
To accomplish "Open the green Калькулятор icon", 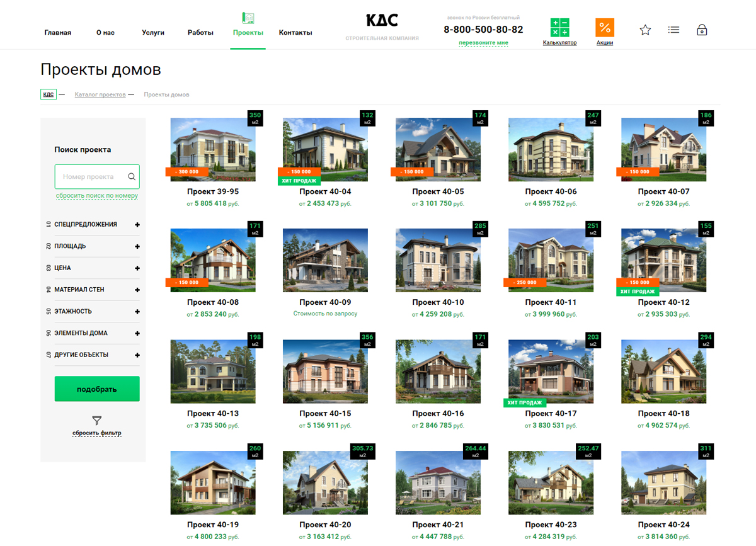I will pos(559,28).
